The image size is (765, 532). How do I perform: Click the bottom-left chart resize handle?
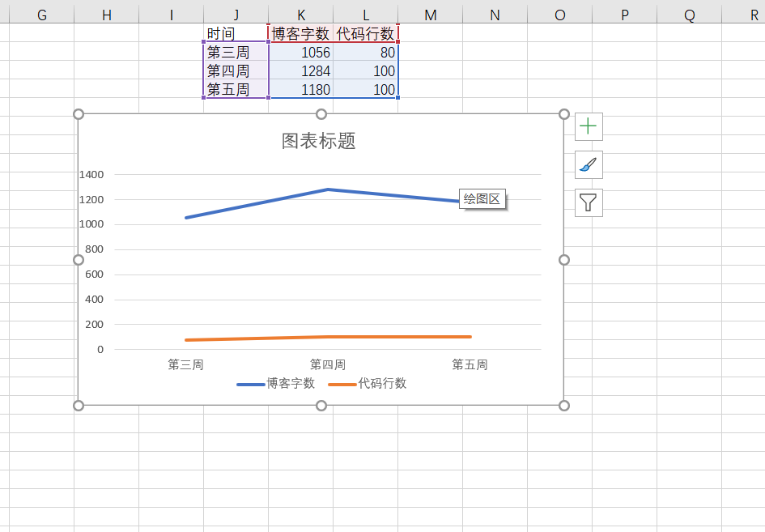click(x=78, y=405)
